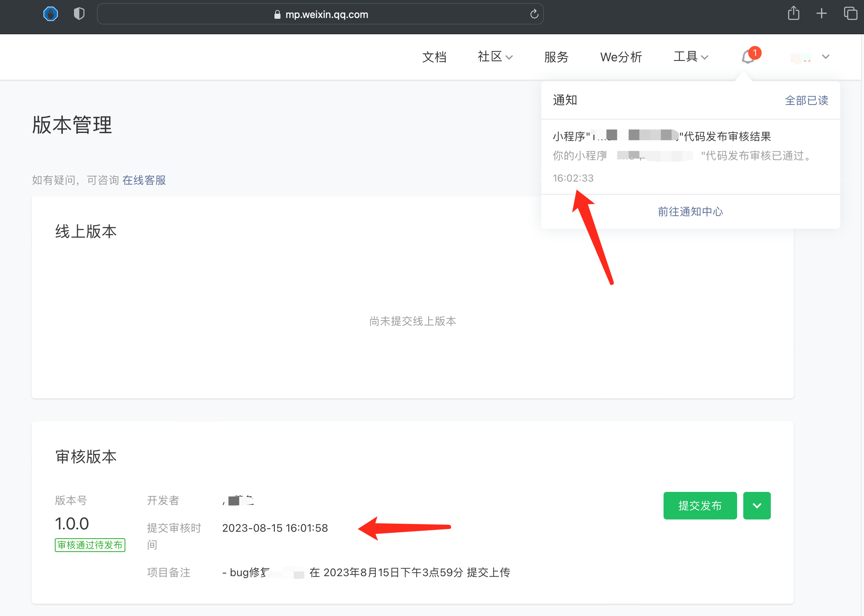Open a new tab with plus icon
The height and width of the screenshot is (616, 864).
click(821, 14)
